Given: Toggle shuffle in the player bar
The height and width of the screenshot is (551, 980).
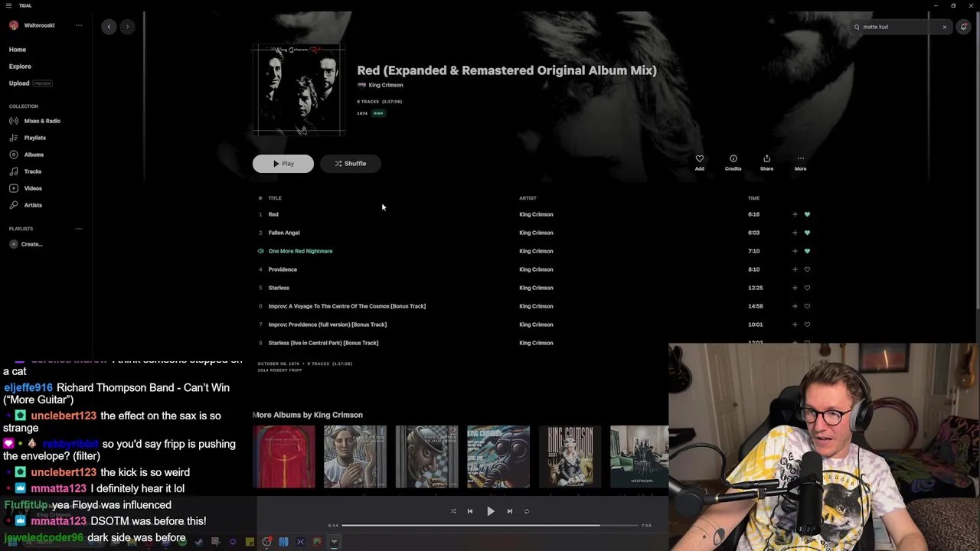Looking at the screenshot, I should coord(452,511).
